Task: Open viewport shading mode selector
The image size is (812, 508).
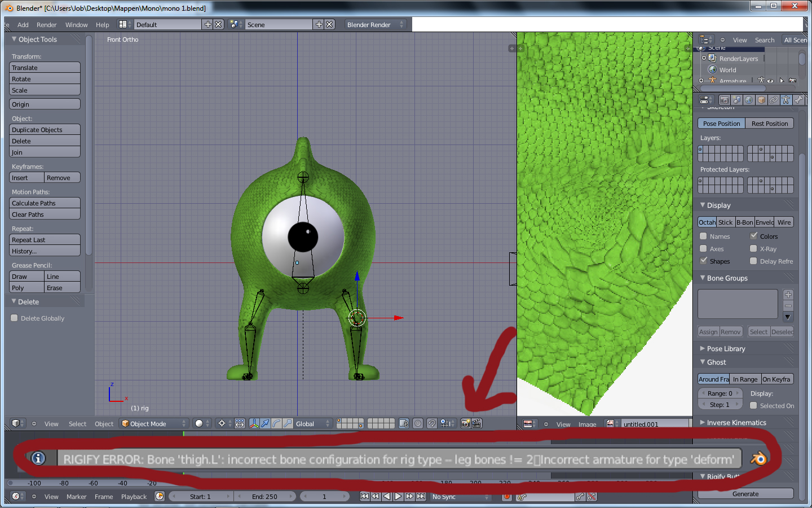Action: point(202,423)
